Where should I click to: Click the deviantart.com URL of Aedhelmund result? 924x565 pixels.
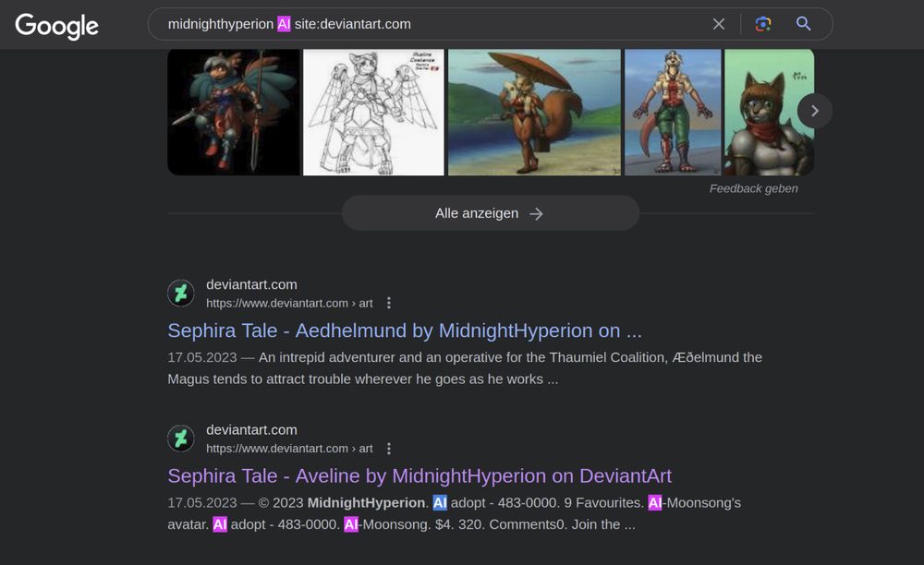tap(289, 303)
